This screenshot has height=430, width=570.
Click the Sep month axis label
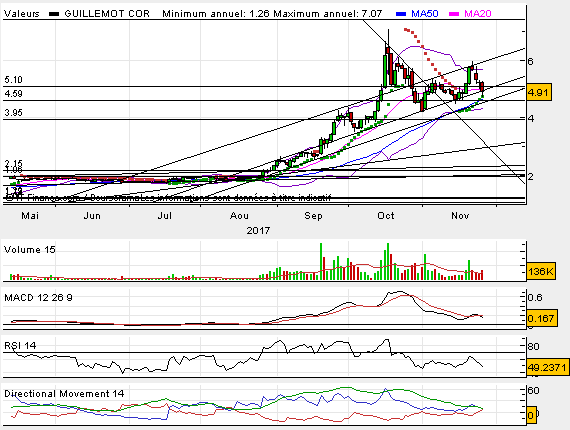point(313,216)
